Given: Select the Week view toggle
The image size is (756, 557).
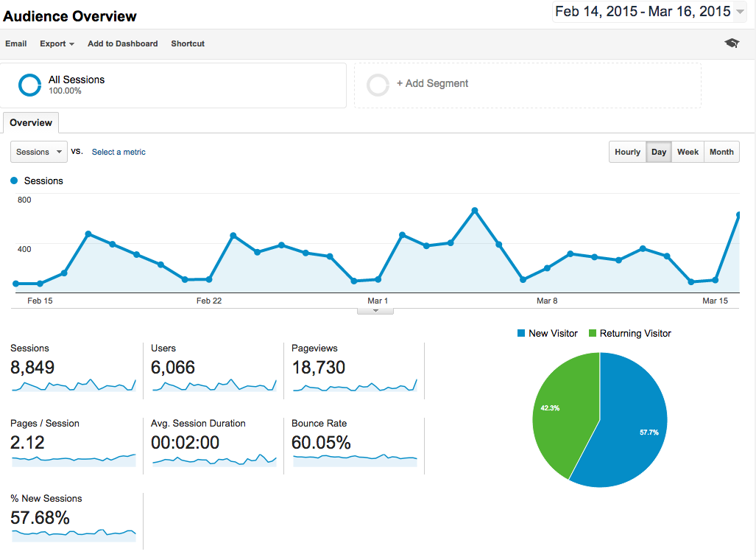Looking at the screenshot, I should (688, 152).
